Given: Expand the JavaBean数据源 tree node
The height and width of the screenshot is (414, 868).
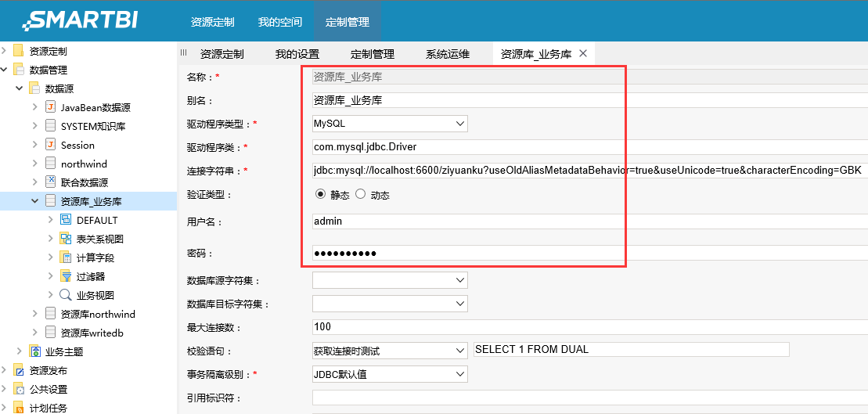Looking at the screenshot, I should point(35,107).
